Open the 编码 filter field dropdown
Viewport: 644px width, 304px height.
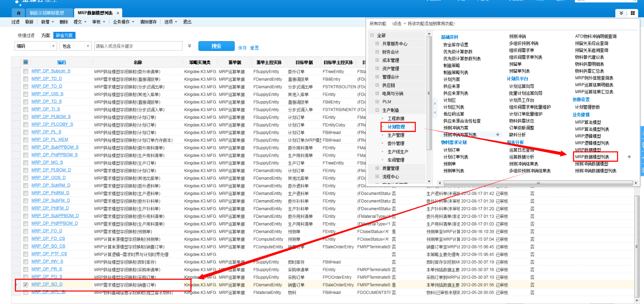(x=53, y=46)
